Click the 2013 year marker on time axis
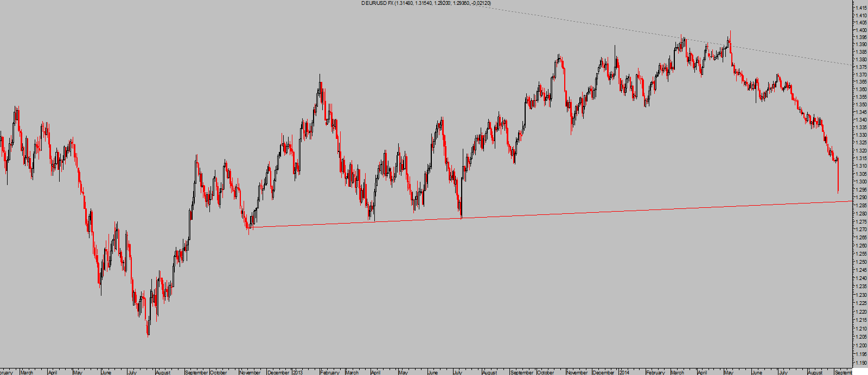868x375 pixels. [298, 372]
